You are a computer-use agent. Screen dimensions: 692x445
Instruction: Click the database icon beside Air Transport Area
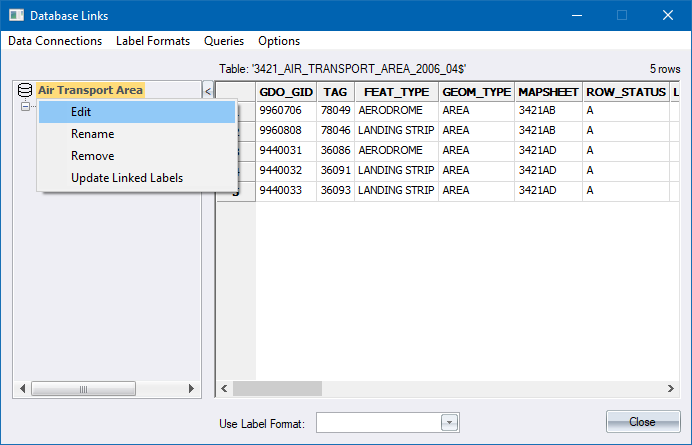[x=25, y=90]
